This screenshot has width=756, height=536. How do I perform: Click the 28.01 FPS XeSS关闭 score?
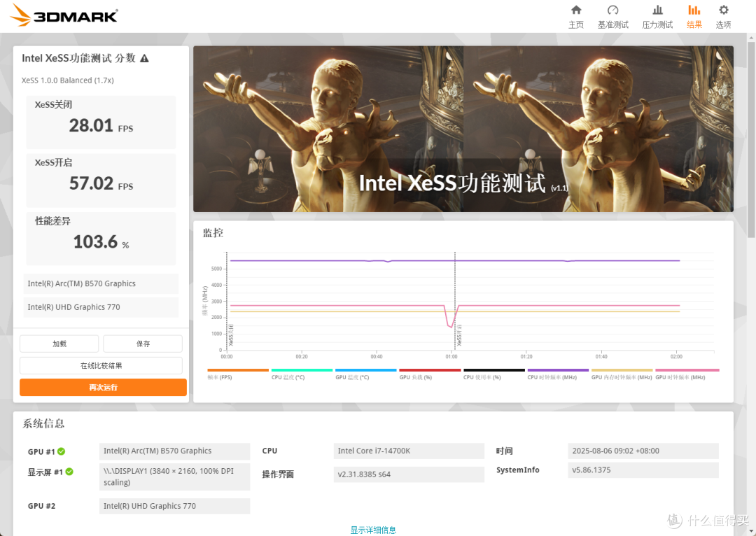point(101,126)
